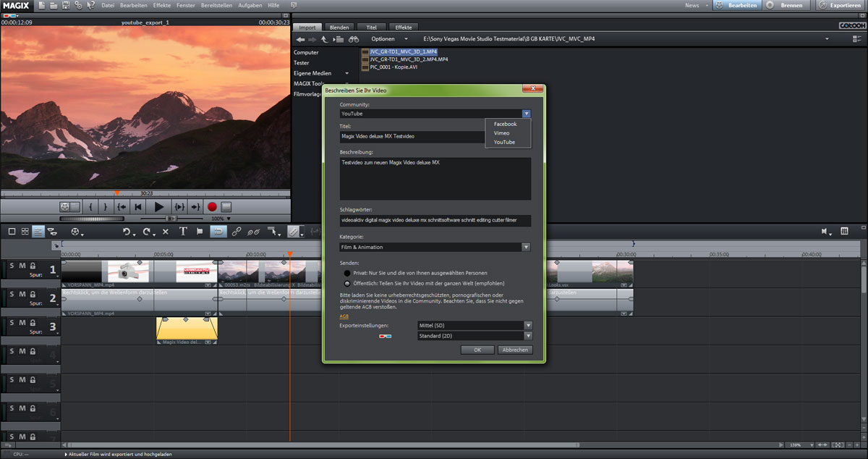The image size is (868, 459).
Task: Switch to the Titel tab
Action: click(x=372, y=28)
